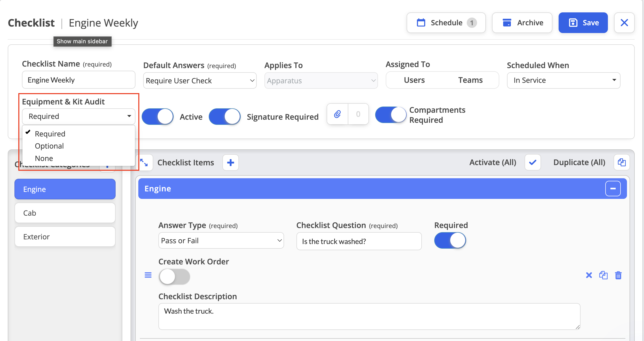The image size is (644, 341).
Task: Add a new checklist item with plus icon
Action: tap(231, 163)
